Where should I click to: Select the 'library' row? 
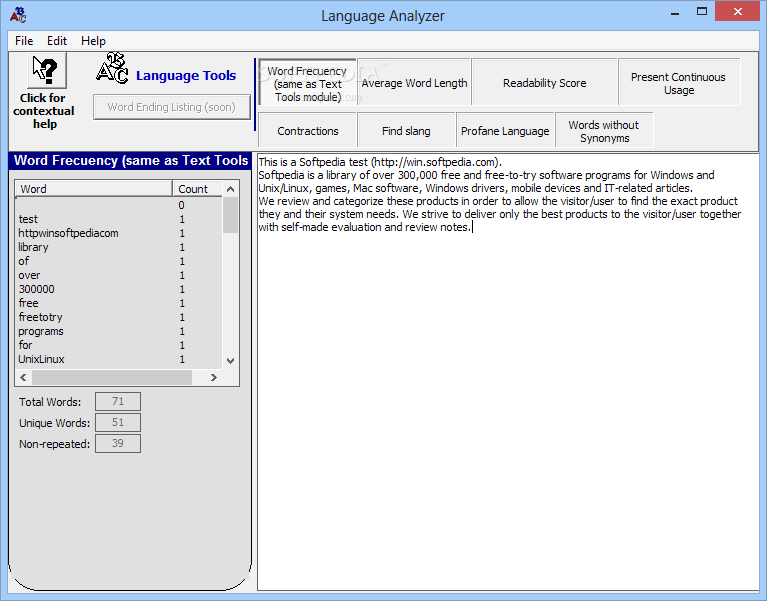point(119,247)
